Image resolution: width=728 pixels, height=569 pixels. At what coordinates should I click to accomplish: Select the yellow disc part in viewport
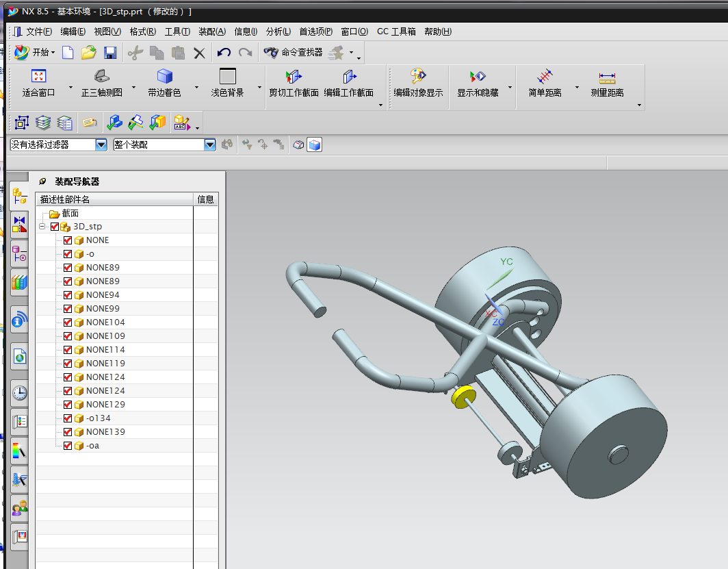[463, 396]
